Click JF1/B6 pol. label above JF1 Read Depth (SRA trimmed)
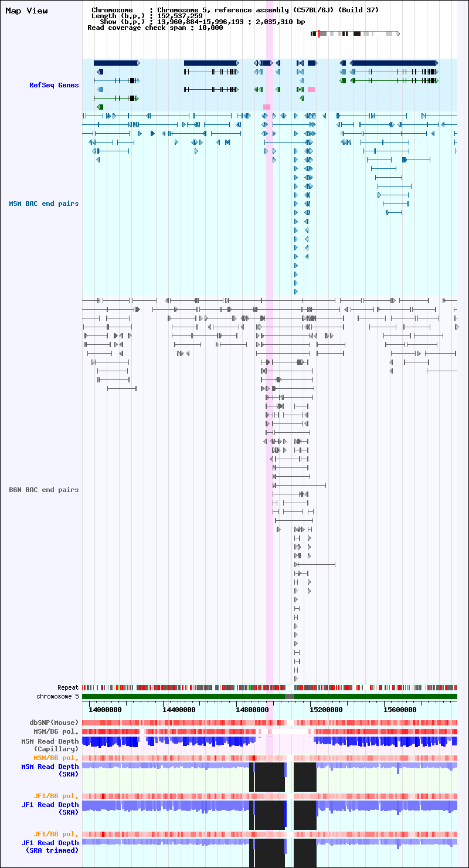This screenshot has width=469, height=868. pyautogui.click(x=56, y=834)
